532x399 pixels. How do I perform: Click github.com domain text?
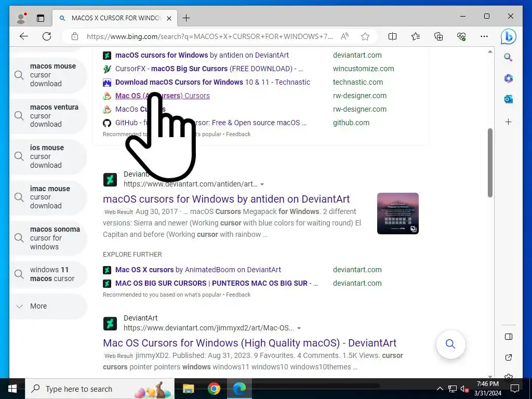(x=351, y=123)
